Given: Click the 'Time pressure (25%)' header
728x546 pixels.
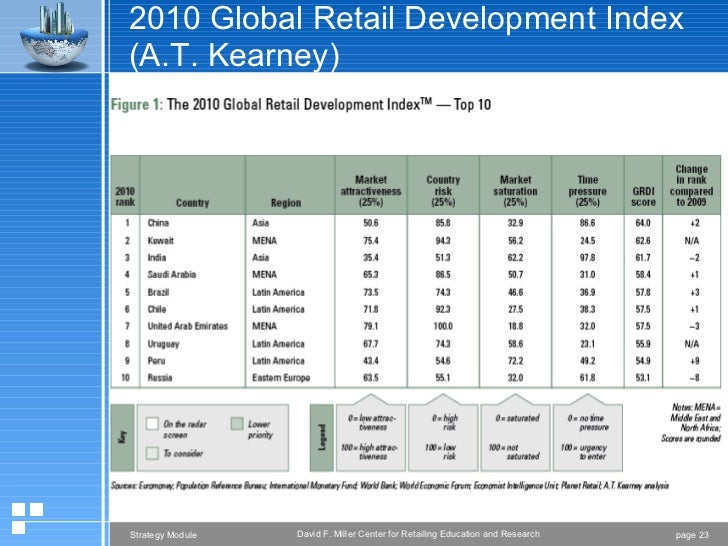Looking at the screenshot, I should coord(587,191).
